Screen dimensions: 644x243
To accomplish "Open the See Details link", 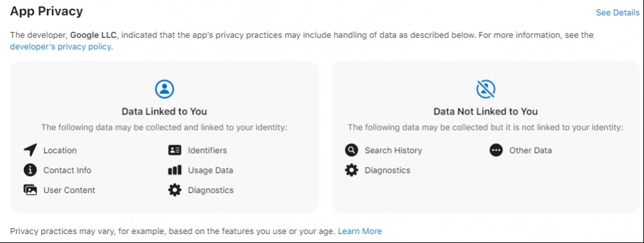I will 618,13.
